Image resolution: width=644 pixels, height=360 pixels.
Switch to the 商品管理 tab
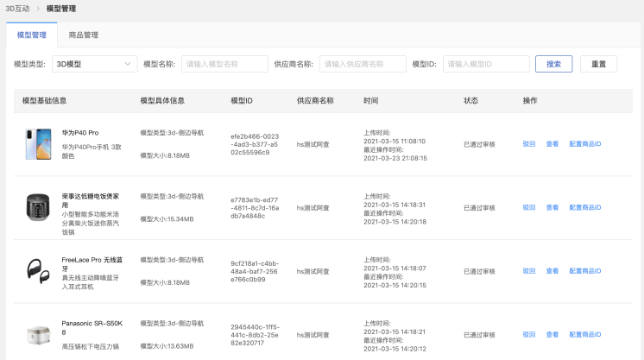click(x=84, y=35)
